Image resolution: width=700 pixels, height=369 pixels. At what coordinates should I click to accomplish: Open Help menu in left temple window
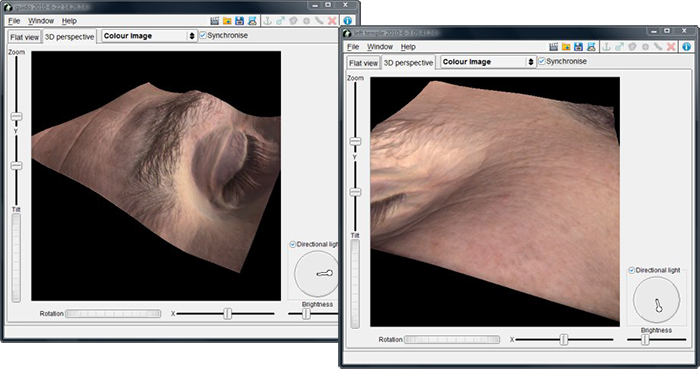[408, 46]
